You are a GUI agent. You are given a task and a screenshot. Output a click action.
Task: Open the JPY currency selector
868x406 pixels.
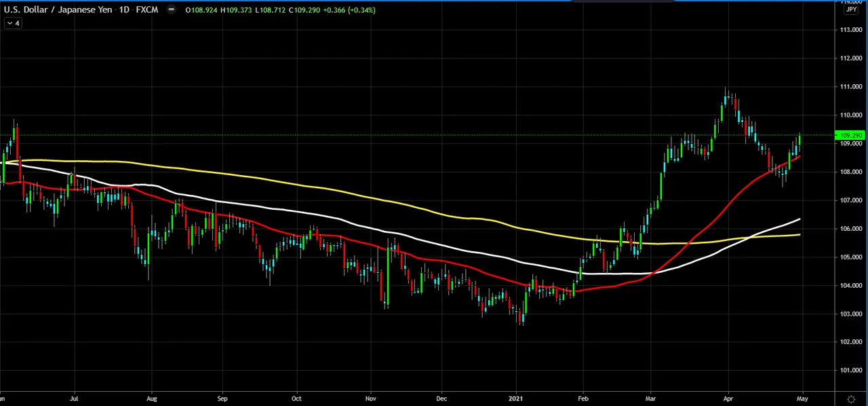851,10
